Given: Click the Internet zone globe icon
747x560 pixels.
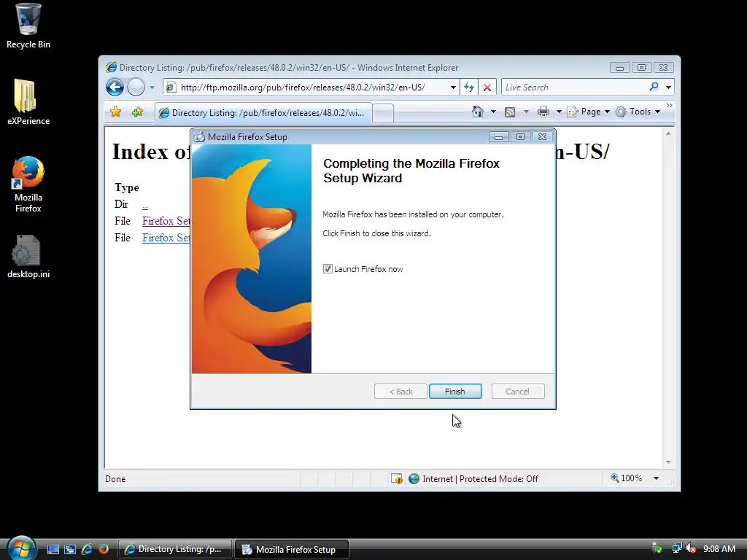Looking at the screenshot, I should pos(414,478).
